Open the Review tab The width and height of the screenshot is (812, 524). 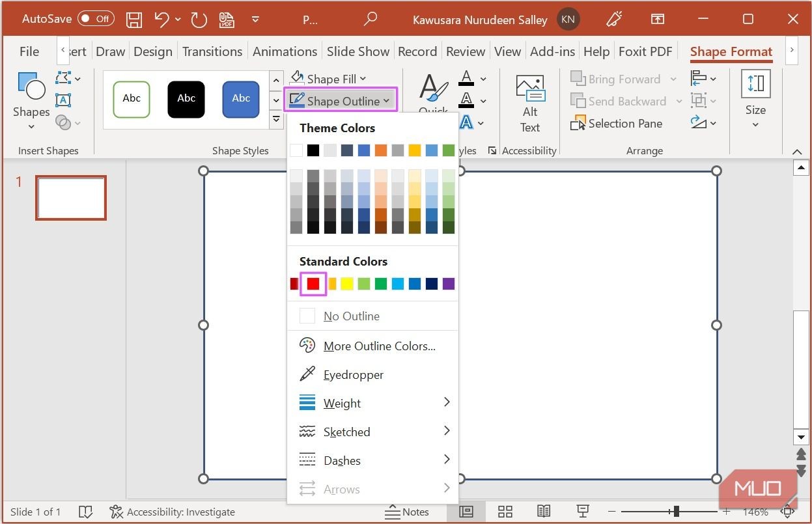click(466, 51)
